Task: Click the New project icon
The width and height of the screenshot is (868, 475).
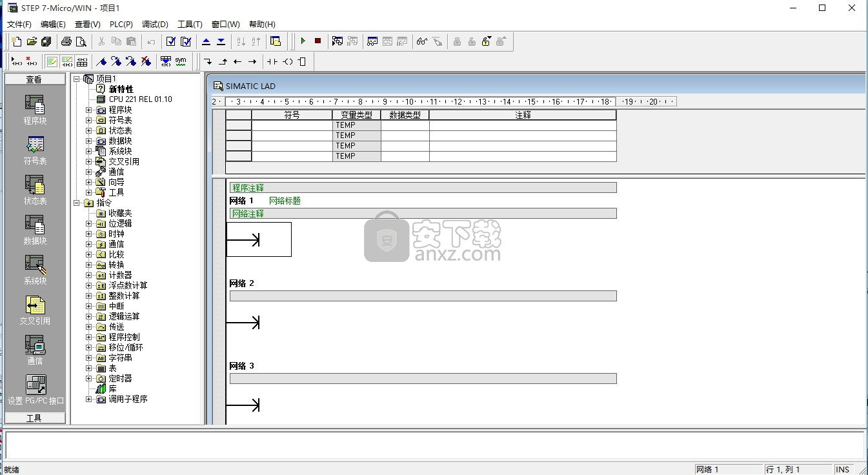Action: point(17,41)
